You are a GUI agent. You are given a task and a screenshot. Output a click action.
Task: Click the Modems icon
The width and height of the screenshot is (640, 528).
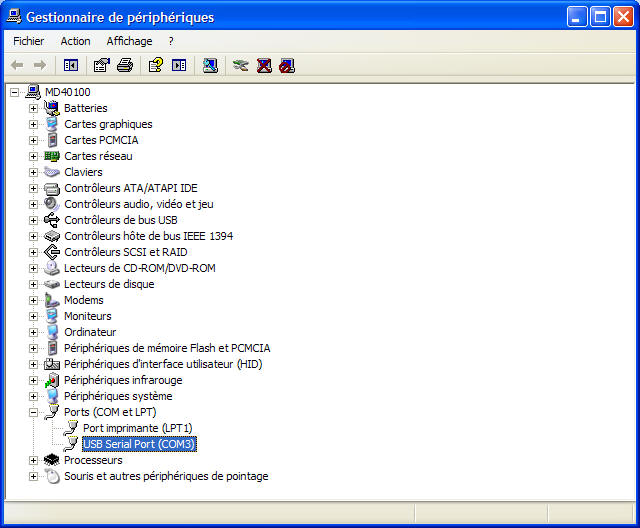click(x=52, y=300)
